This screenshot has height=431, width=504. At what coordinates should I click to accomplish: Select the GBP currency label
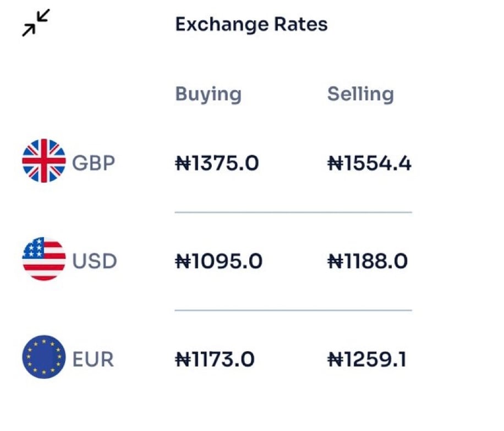point(94,163)
